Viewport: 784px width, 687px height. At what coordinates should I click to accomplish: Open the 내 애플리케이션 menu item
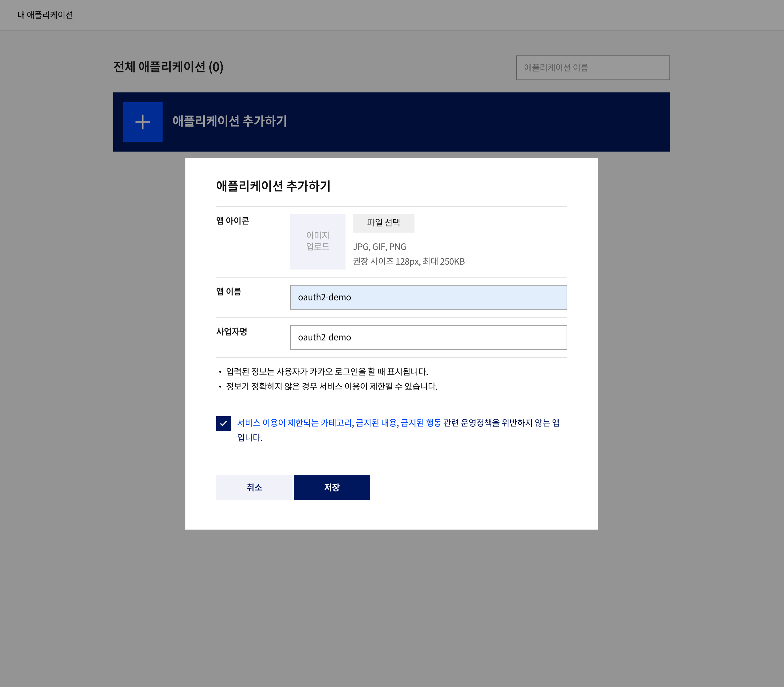[x=45, y=15]
